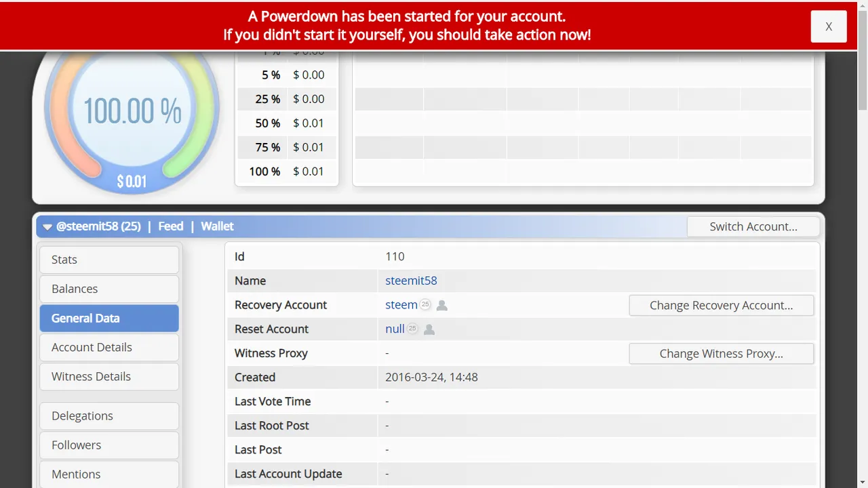Select the Balances sidebar tab

(109, 289)
